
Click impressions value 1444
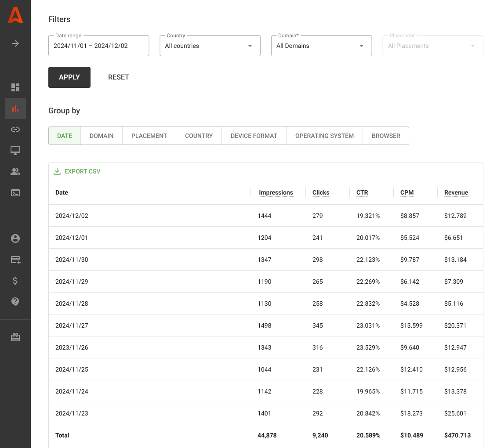264,216
